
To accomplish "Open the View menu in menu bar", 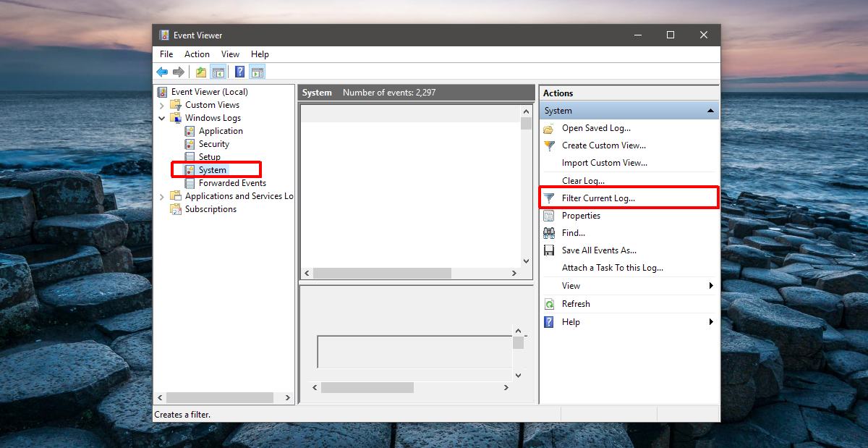I will 230,54.
